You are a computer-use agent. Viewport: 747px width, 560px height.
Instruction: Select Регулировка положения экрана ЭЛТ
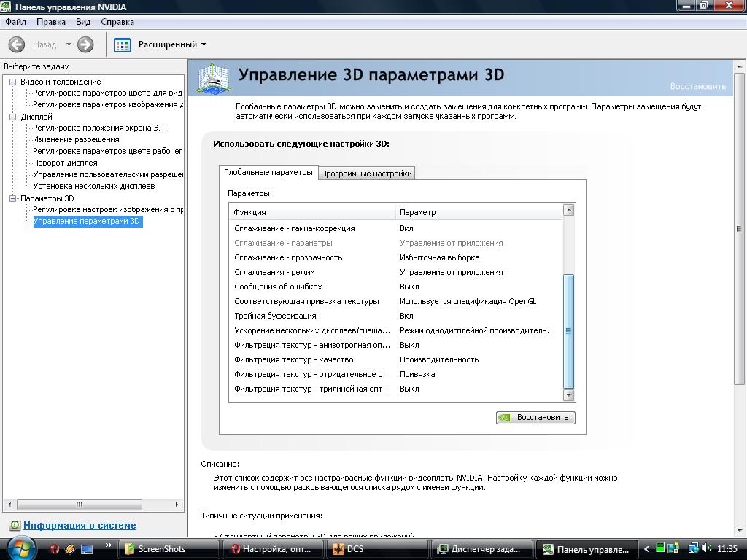pyautogui.click(x=101, y=128)
